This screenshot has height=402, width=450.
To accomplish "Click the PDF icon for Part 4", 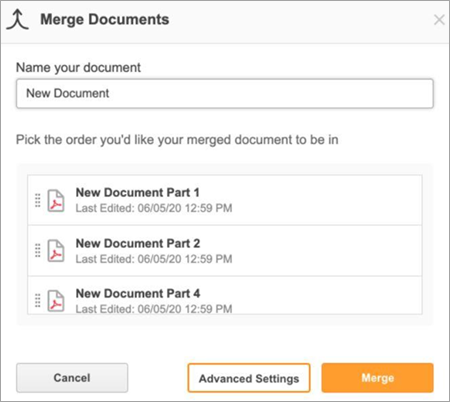I will (56, 301).
